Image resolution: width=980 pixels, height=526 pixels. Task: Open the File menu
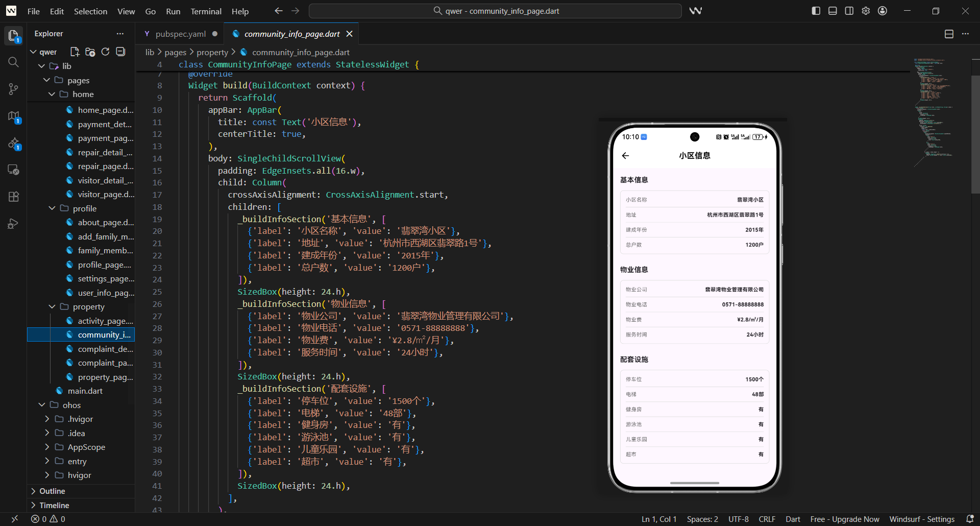coord(34,11)
